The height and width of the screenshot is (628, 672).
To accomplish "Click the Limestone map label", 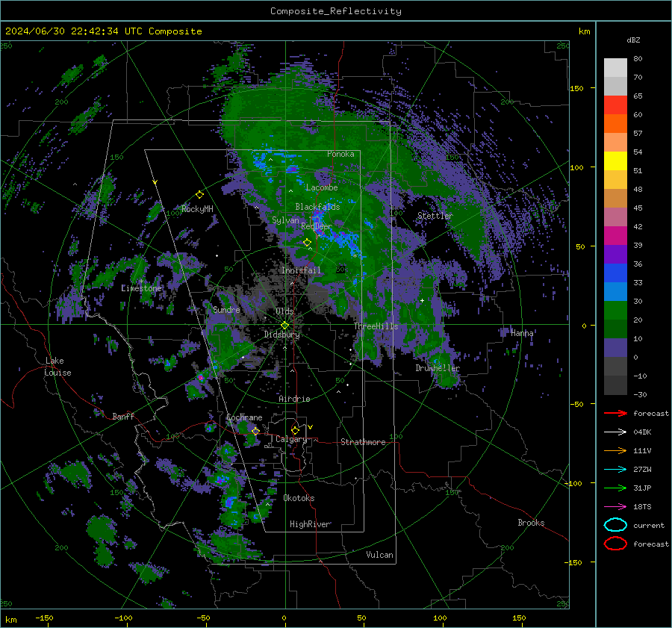I will (x=141, y=288).
